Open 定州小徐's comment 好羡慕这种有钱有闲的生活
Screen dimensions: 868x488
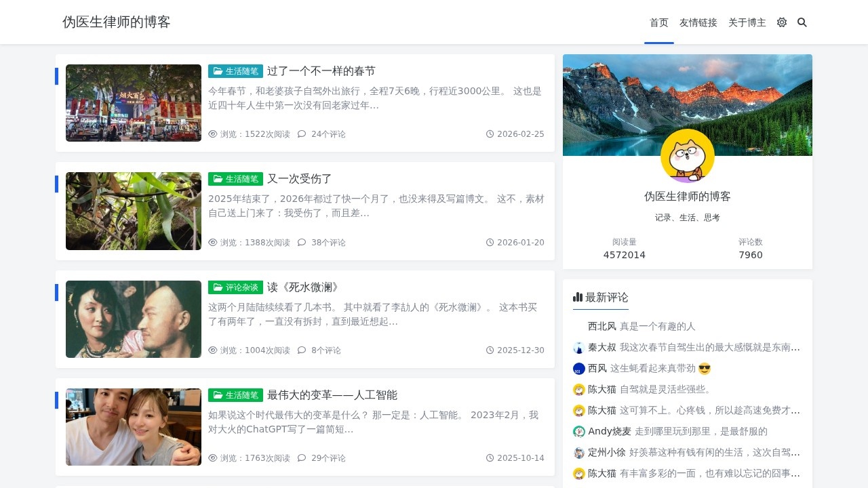tap(715, 452)
